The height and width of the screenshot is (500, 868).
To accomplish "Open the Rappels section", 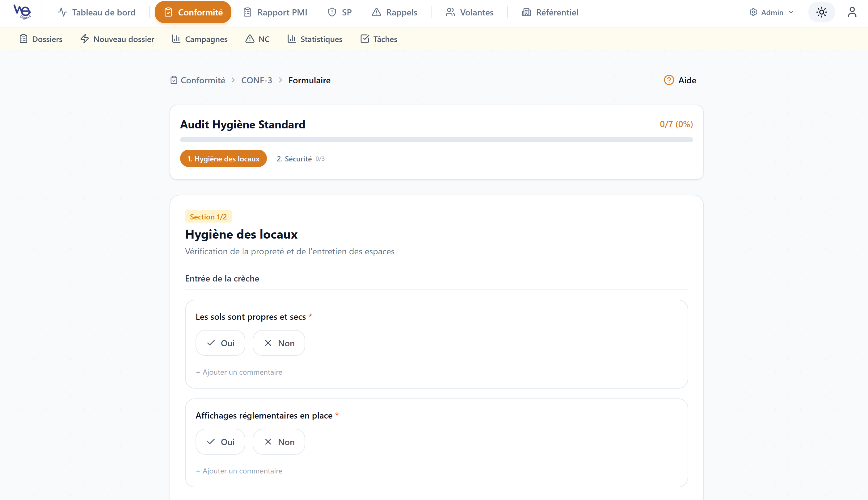I will [x=394, y=12].
